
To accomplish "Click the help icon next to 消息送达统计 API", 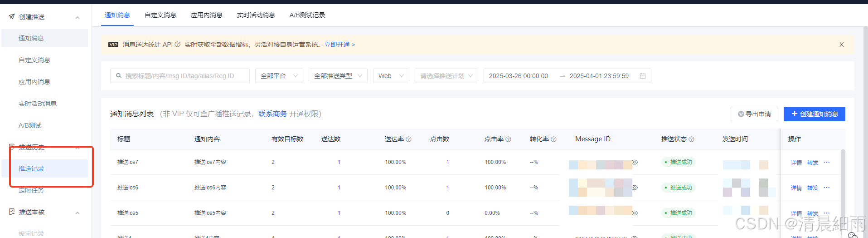I will (178, 45).
